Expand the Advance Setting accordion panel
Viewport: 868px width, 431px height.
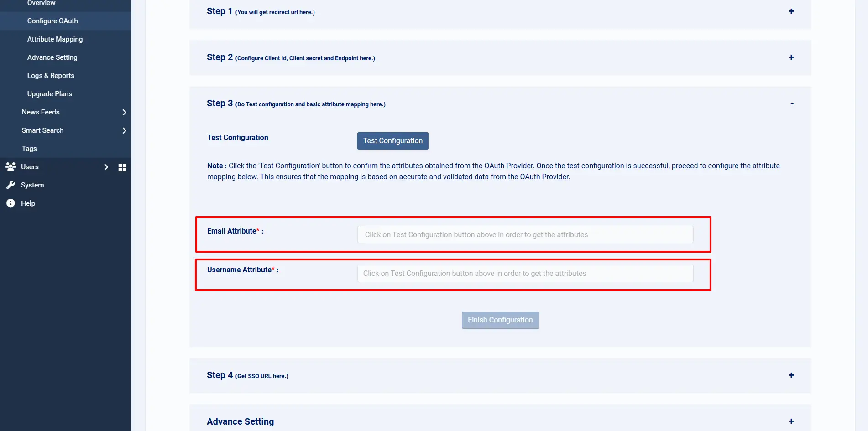point(791,421)
